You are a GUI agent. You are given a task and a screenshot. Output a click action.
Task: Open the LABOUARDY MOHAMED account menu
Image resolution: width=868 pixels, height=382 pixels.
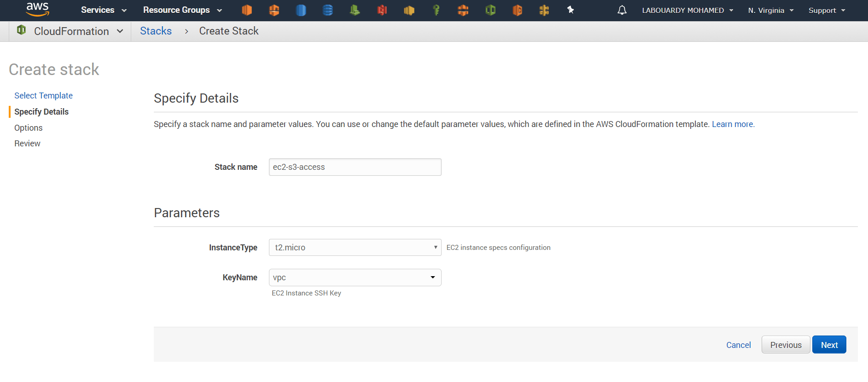click(687, 10)
